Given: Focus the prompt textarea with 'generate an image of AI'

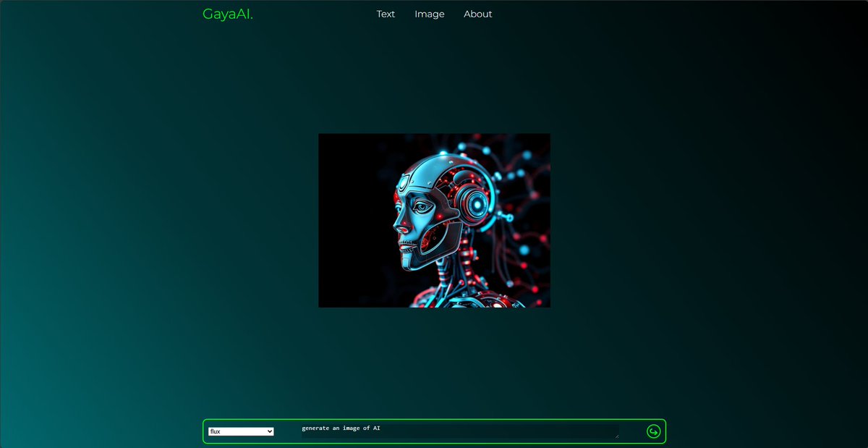Looking at the screenshot, I should click(x=460, y=431).
